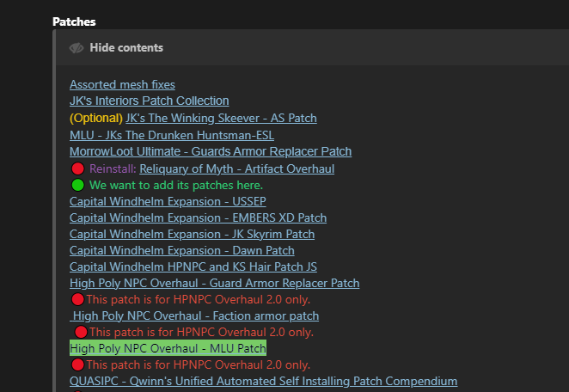The height and width of the screenshot is (392, 569).
Task: Open the Assorted mesh fixes link
Action: [x=122, y=84]
